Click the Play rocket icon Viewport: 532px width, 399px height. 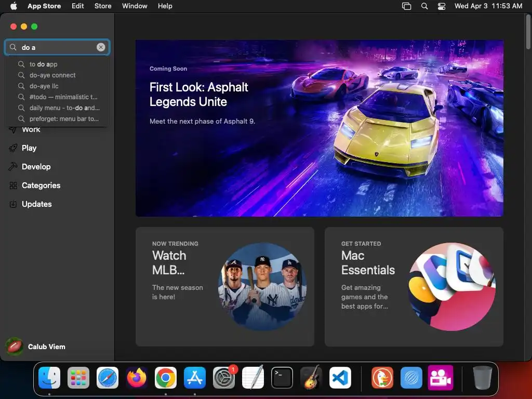13,148
